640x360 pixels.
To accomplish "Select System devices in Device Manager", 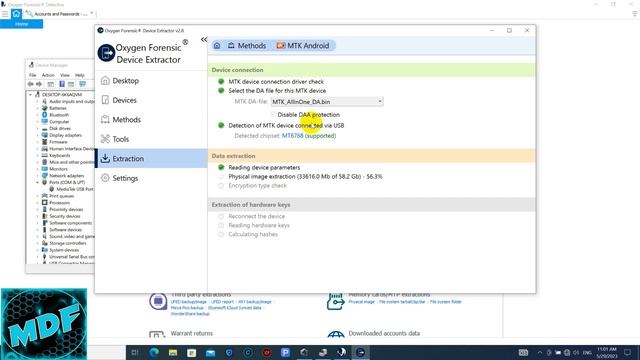I will click(64, 250).
